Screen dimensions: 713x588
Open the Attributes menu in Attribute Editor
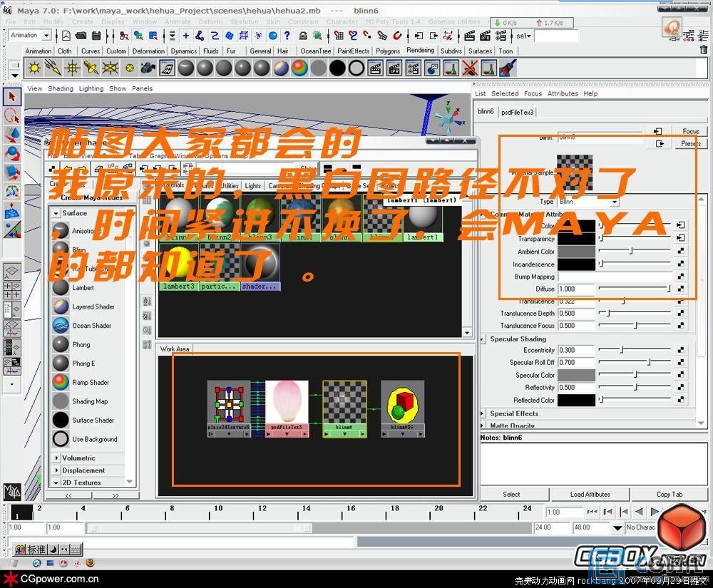point(563,93)
